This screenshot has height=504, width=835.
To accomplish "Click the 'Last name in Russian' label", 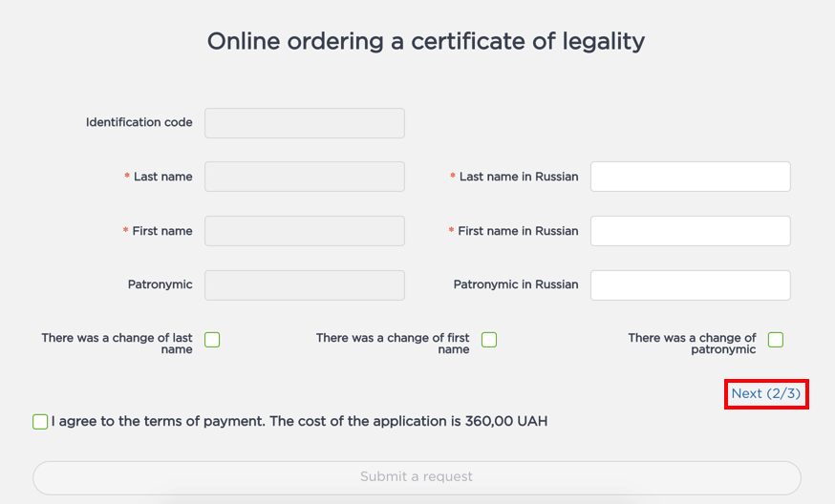I will pos(518,177).
